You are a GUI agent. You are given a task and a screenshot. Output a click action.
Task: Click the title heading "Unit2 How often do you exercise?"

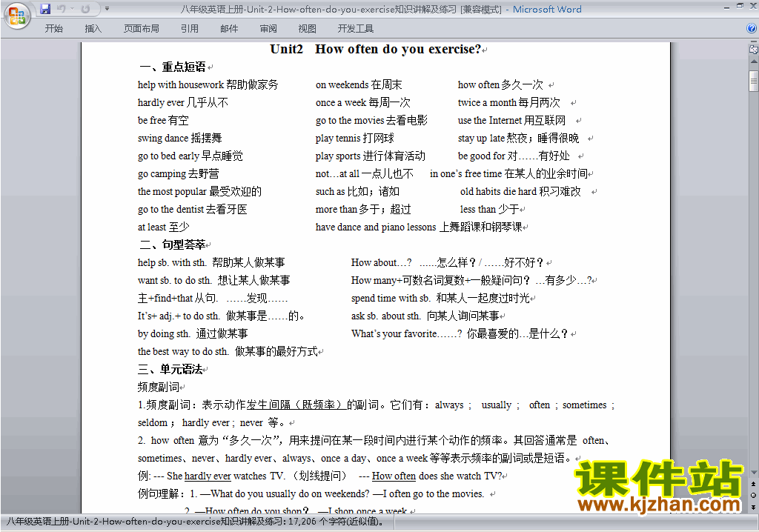(x=376, y=49)
